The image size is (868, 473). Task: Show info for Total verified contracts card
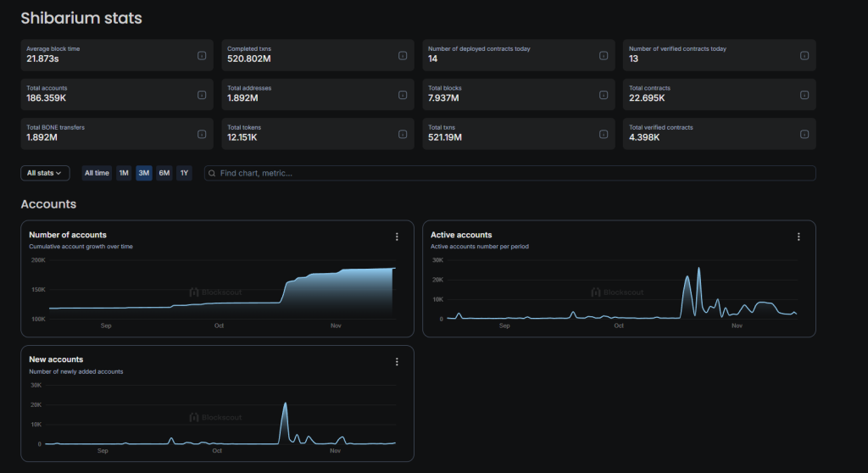pos(804,134)
